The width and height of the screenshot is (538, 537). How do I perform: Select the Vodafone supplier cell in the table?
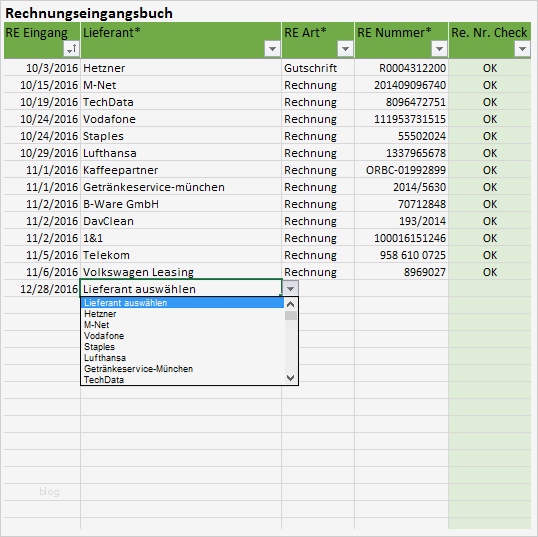[x=181, y=119]
